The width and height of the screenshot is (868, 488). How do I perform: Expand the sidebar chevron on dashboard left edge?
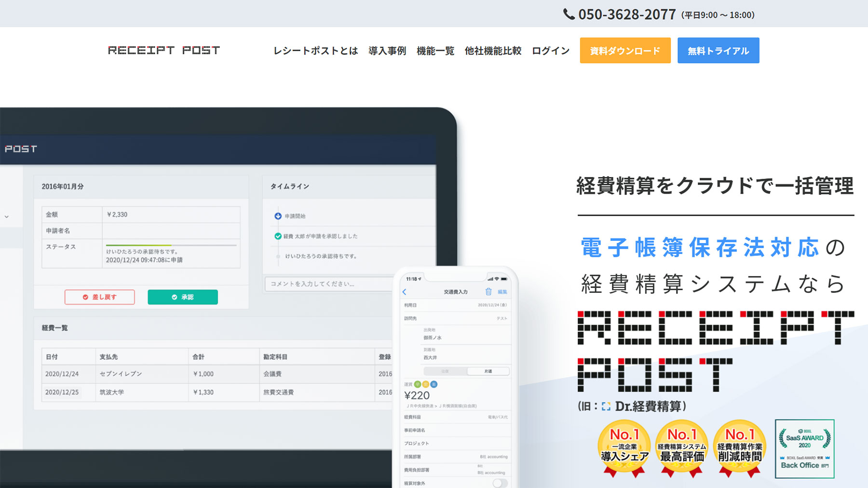7,217
